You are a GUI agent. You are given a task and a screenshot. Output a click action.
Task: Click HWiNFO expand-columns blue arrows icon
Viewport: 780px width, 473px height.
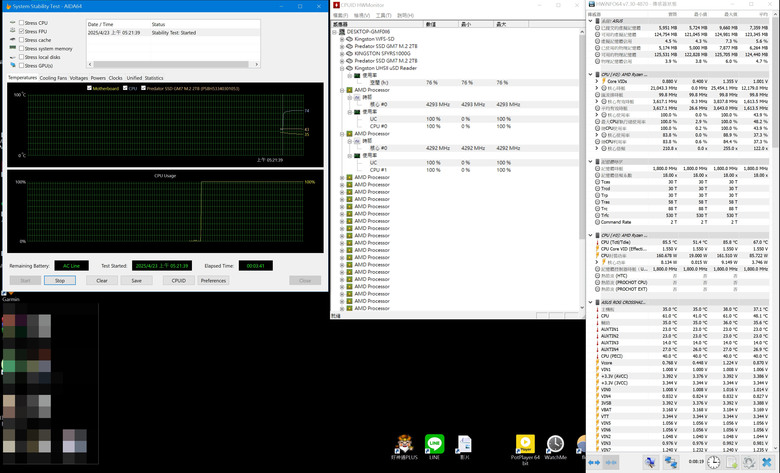coord(594,463)
